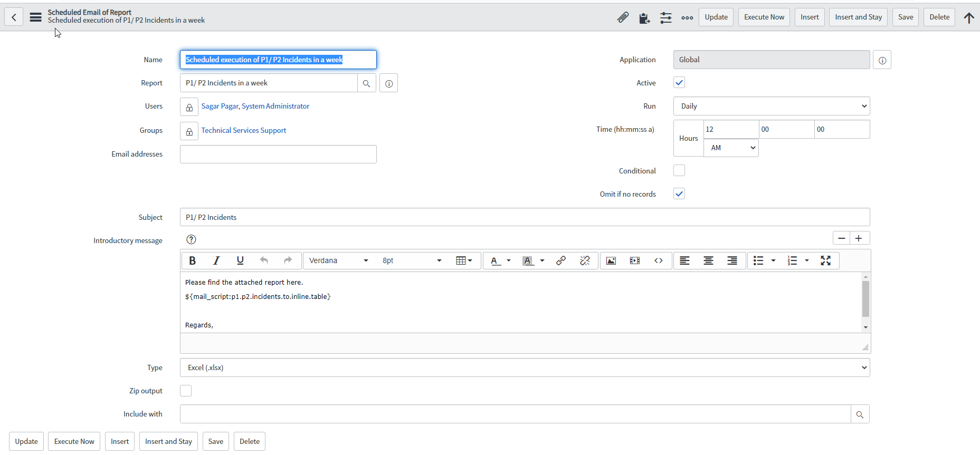
Task: Unlock the Users field lock icon
Action: (189, 107)
